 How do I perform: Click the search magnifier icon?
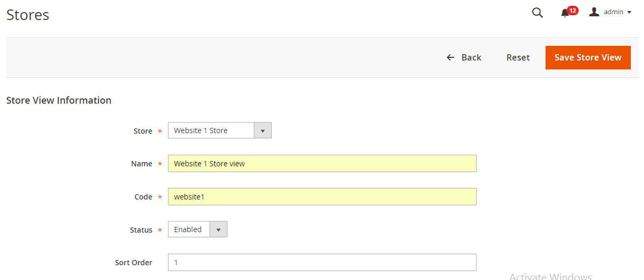537,13
